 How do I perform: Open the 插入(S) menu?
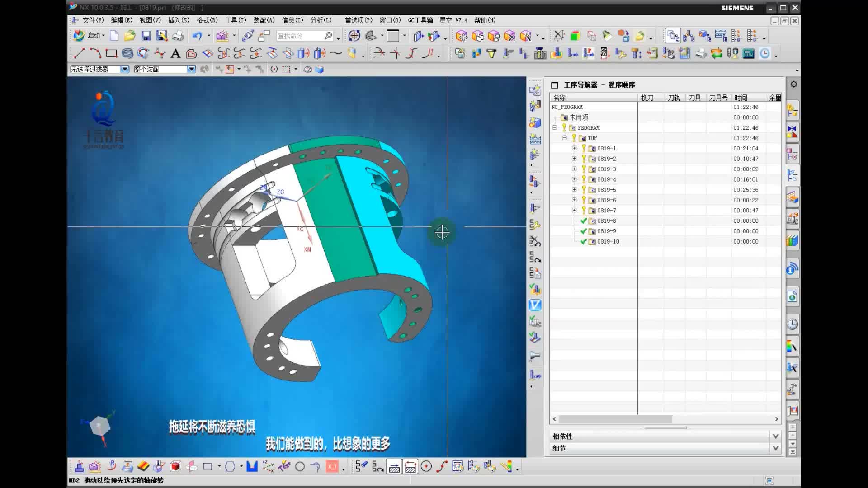(x=179, y=20)
